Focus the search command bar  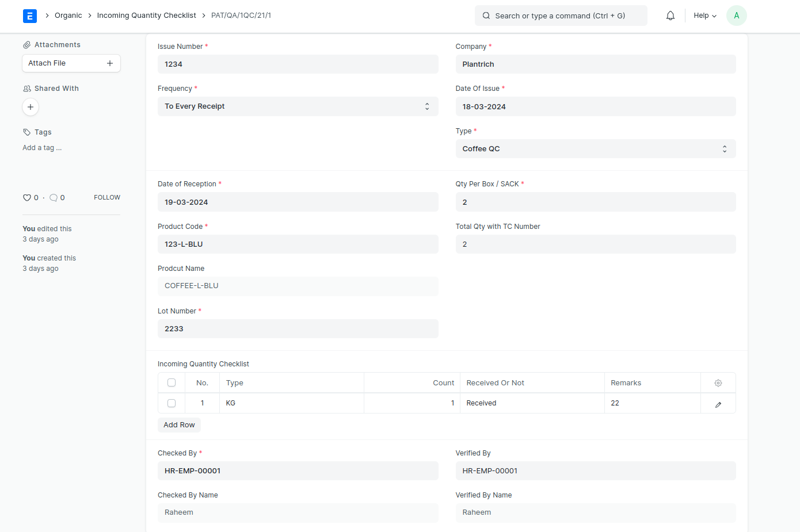tap(561, 16)
